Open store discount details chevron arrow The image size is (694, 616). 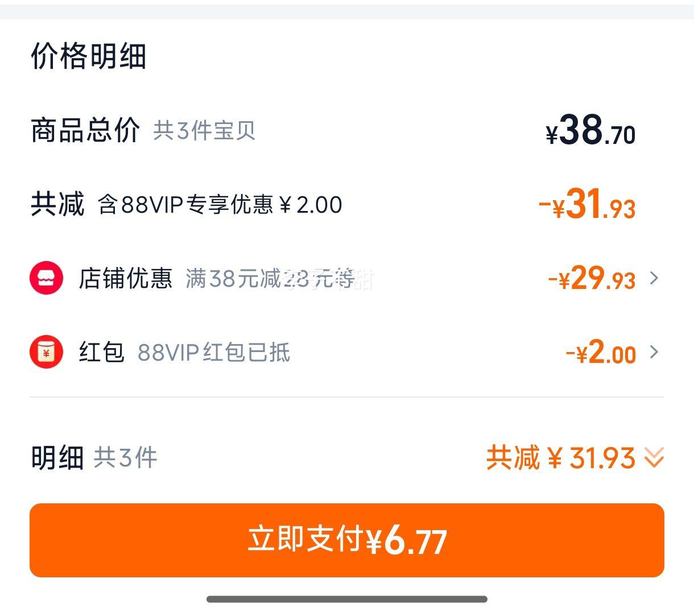(x=654, y=278)
